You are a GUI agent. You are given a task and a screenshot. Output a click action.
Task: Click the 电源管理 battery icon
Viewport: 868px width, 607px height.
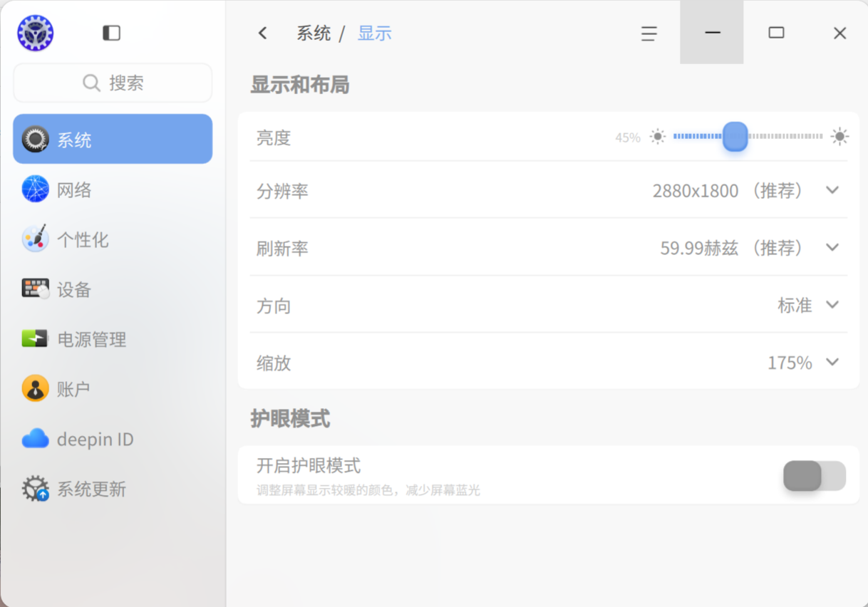point(35,338)
